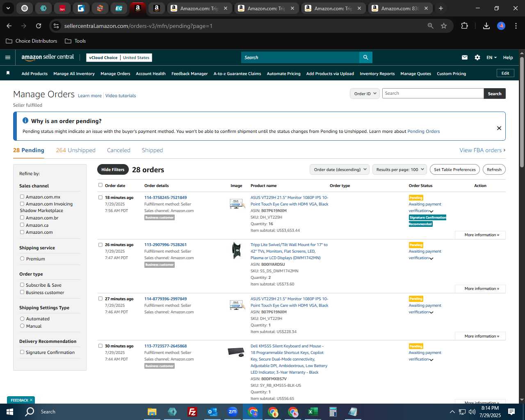Tick the Signature Confirmation checkbox
The image size is (525, 420).
(22, 352)
